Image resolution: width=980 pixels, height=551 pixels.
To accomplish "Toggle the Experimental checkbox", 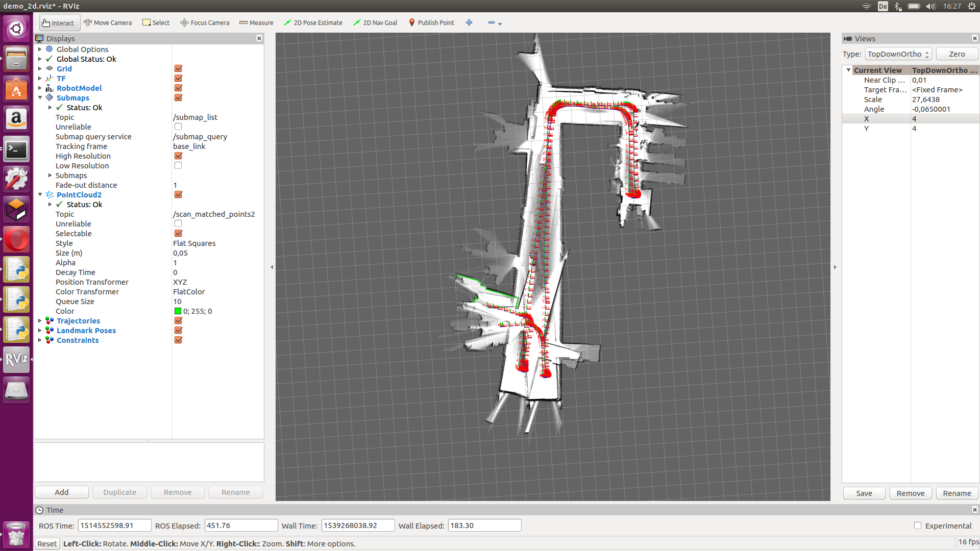I will coord(918,525).
